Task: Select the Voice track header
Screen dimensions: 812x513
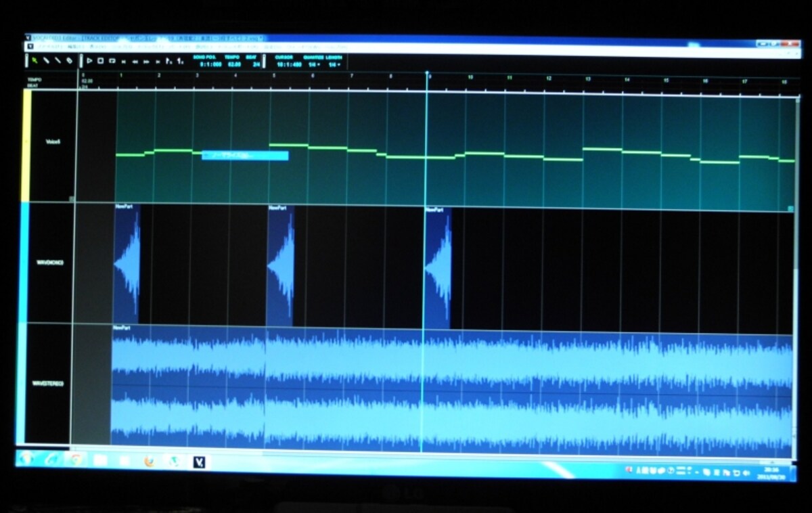Action: 53,146
